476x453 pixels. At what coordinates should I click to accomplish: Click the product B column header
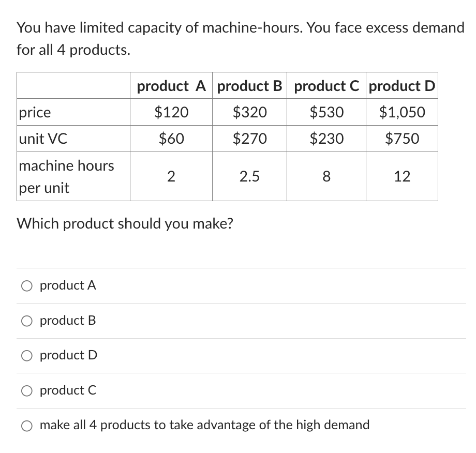[249, 86]
